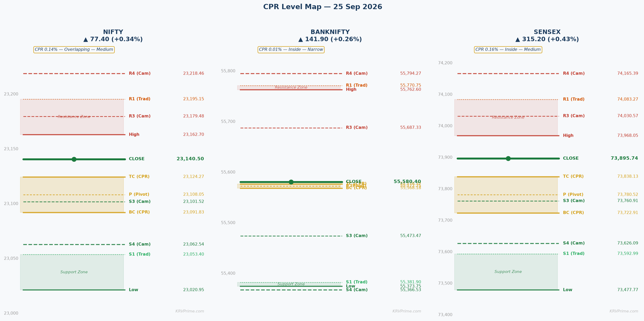Select SENSEX High value 73,968.05
Image resolution: width=644 pixels, height=321 pixels.
628,136
